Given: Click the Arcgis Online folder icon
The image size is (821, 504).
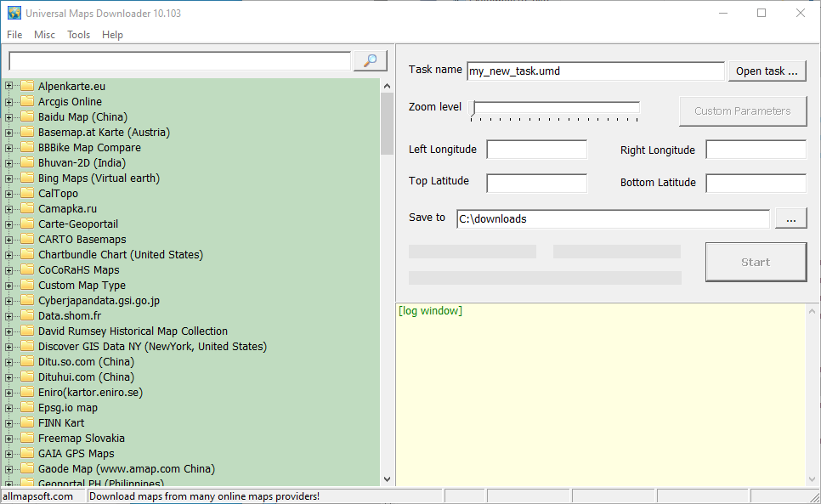Looking at the screenshot, I should [27, 101].
